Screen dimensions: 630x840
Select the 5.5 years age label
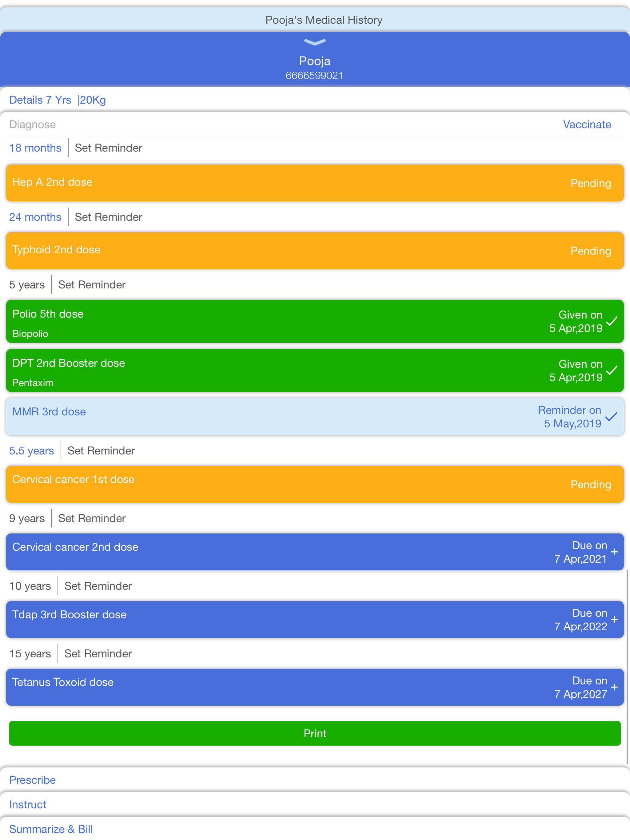click(x=32, y=450)
